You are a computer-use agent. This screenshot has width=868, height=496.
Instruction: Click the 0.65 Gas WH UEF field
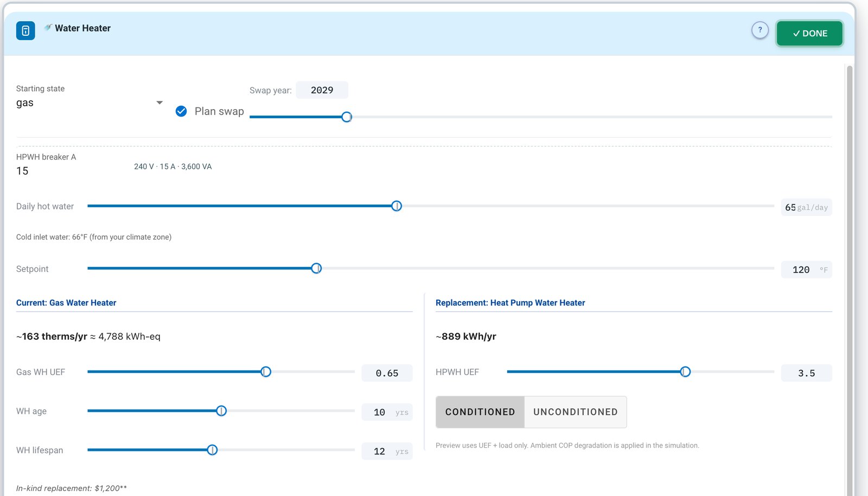click(x=387, y=373)
